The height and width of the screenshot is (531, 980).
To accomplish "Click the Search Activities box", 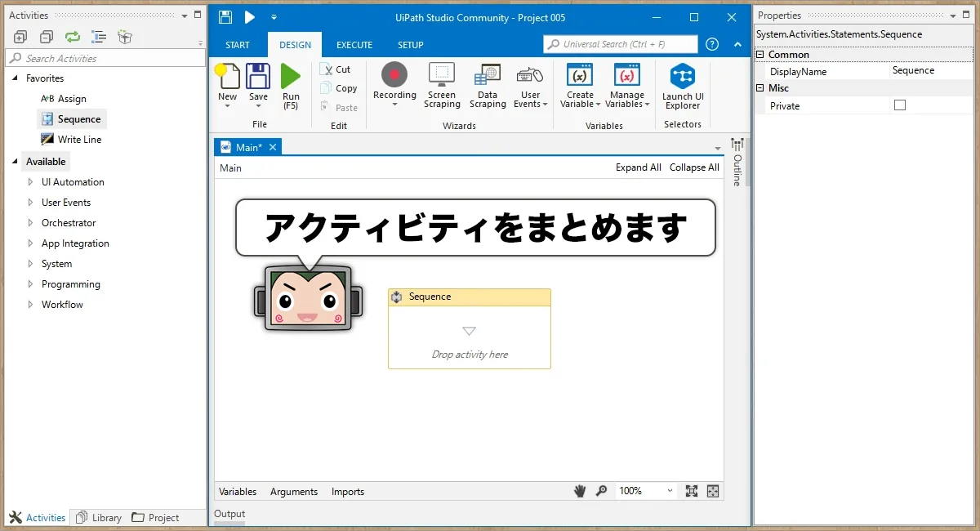I will point(105,58).
